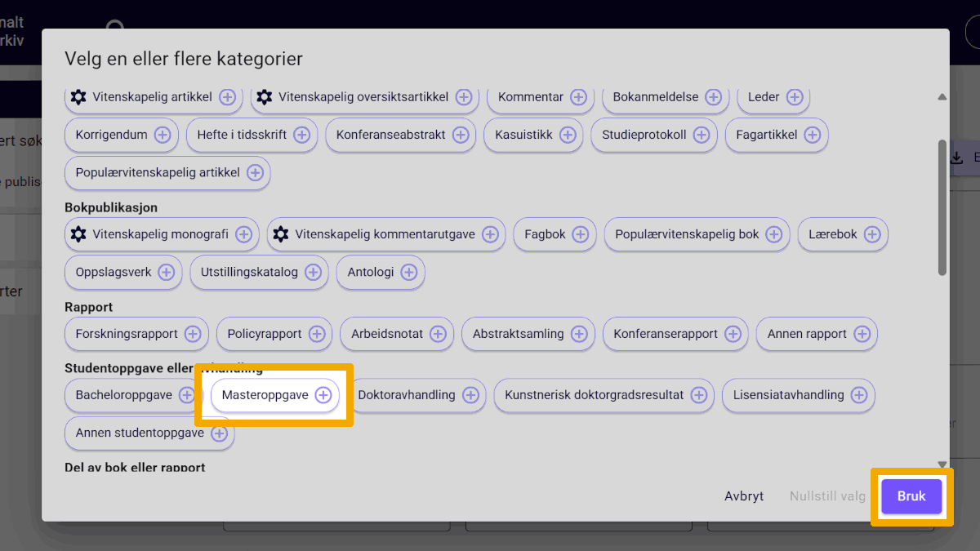Toggle Kunstnerisk doktorgradsresultat category
Image resolution: width=980 pixels, height=551 pixels.
tap(604, 395)
